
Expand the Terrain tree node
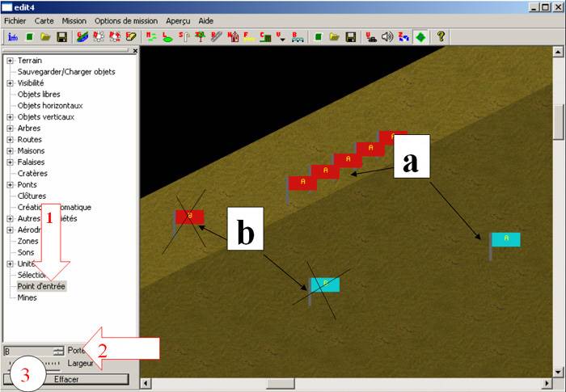[10, 61]
